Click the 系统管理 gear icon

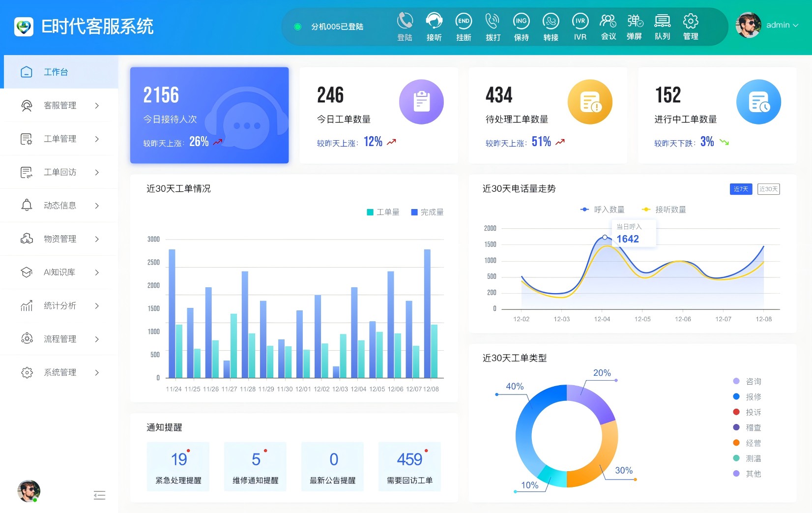pos(27,372)
